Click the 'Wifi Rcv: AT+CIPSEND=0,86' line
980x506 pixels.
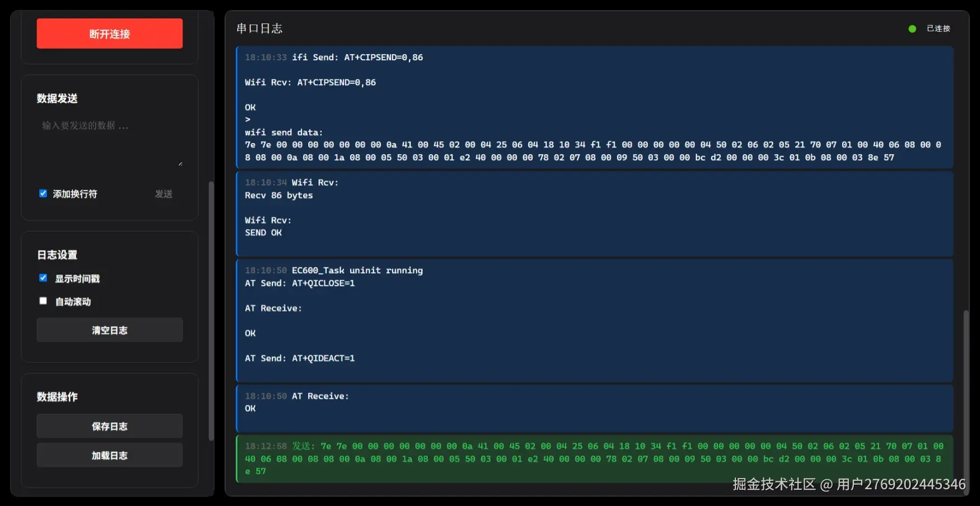(310, 83)
